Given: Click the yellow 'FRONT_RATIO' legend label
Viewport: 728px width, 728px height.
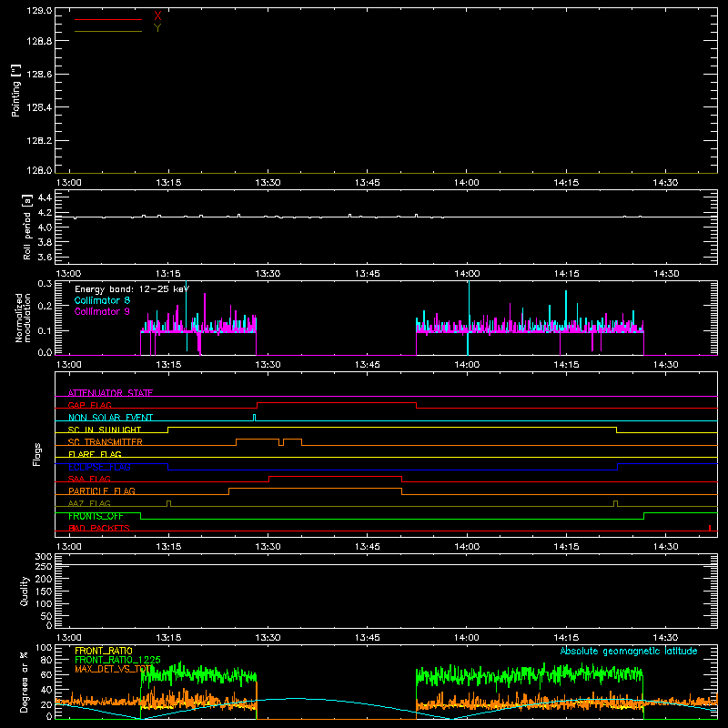Looking at the screenshot, I should pyautogui.click(x=104, y=651).
